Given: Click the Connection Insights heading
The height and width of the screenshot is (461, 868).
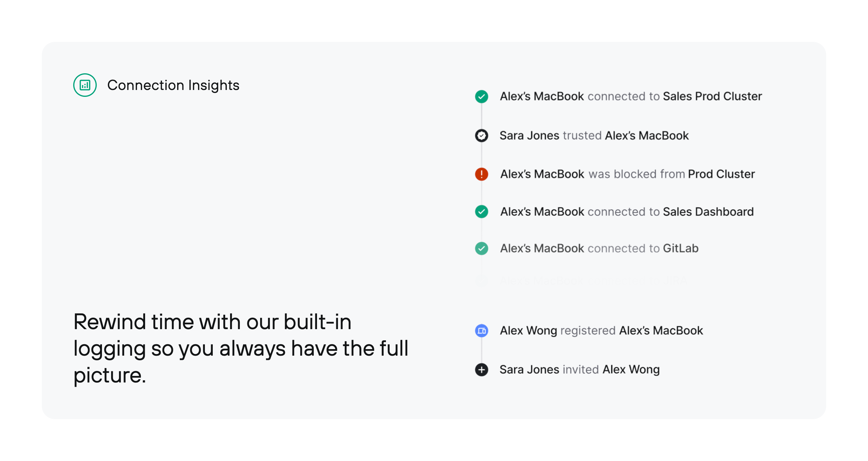Looking at the screenshot, I should tap(173, 85).
